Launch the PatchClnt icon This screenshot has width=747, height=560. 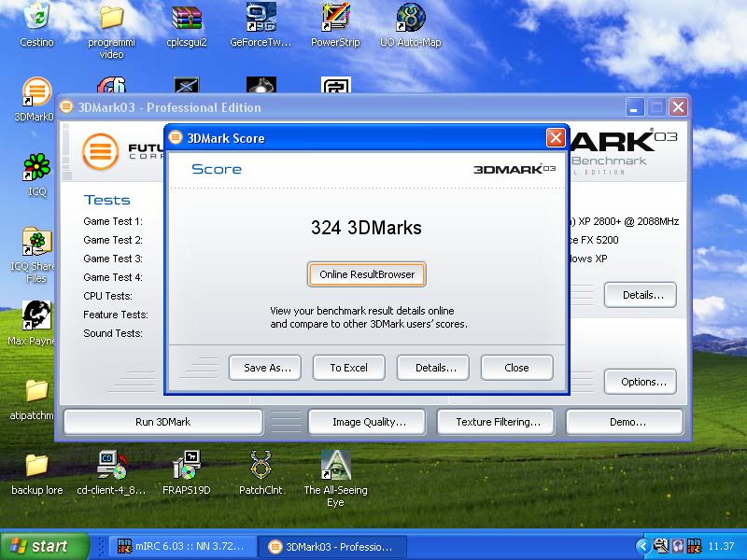(x=261, y=465)
